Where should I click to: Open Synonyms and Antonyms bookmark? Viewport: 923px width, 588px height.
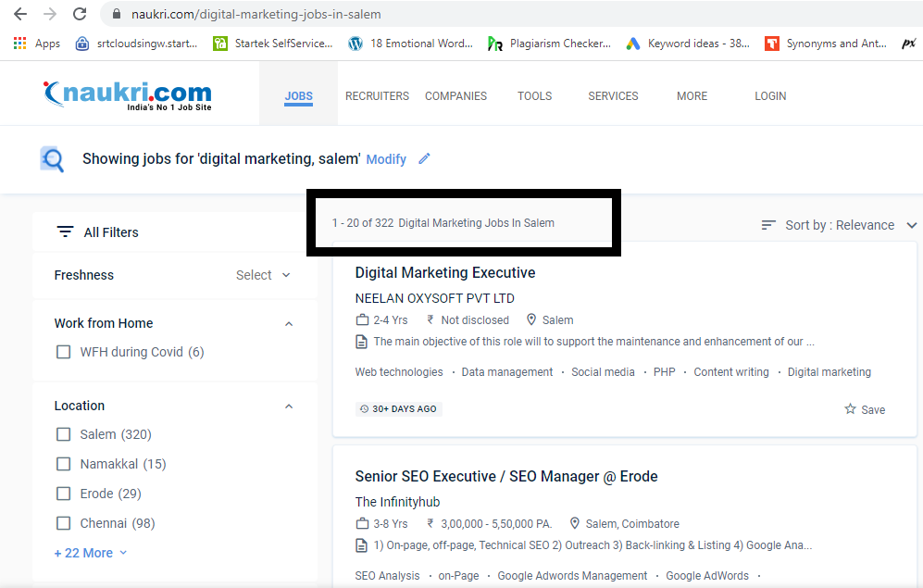click(x=825, y=43)
